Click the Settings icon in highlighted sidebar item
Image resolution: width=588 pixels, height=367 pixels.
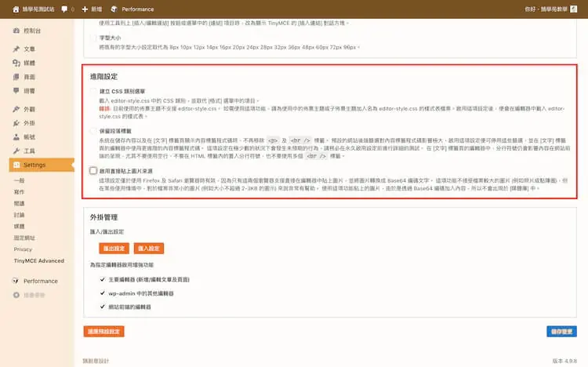tap(16, 165)
